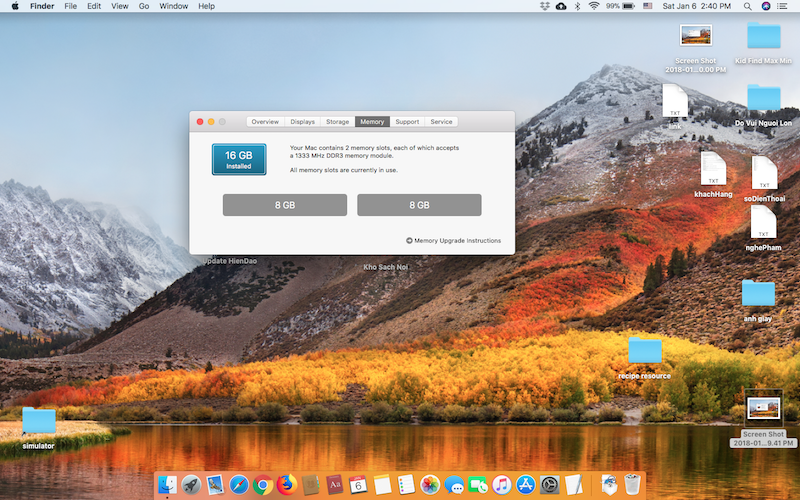Open Photos app from the Dock
800x500 pixels.
point(431,485)
